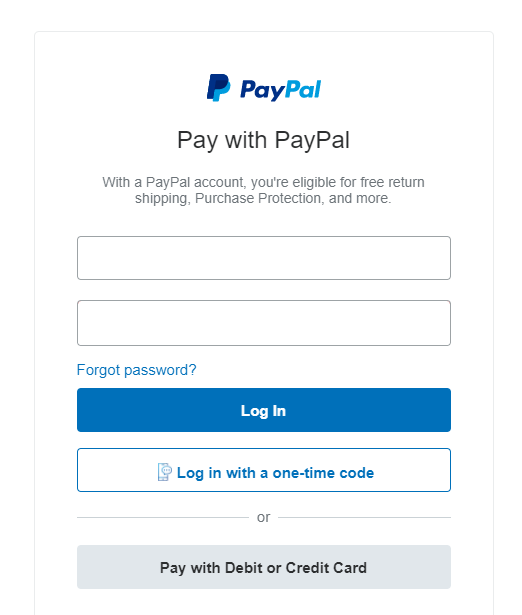This screenshot has height=615, width=522.
Task: Click the word 'PayPal' in the heading
Action: tap(312, 140)
